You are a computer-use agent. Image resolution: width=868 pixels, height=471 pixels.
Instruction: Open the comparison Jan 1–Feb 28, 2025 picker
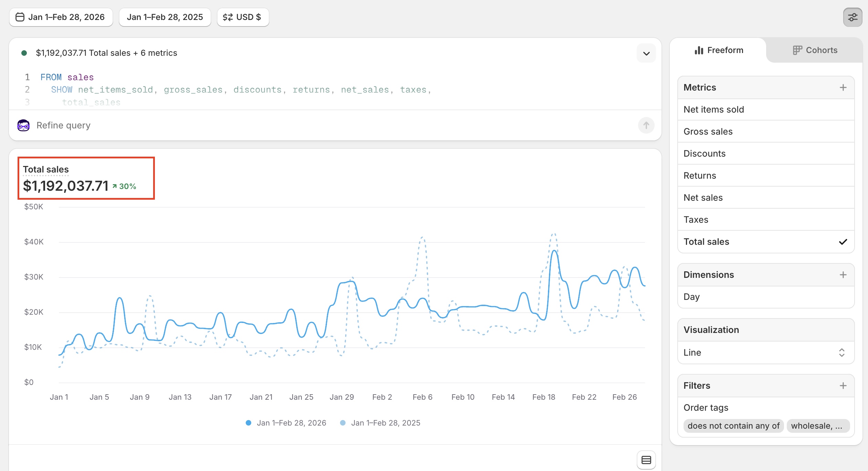click(x=165, y=17)
